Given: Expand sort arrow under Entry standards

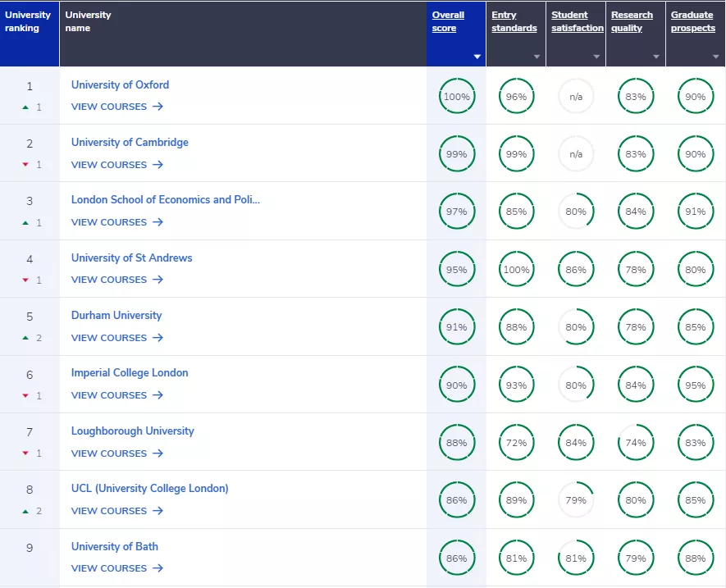Looking at the screenshot, I should (537, 57).
